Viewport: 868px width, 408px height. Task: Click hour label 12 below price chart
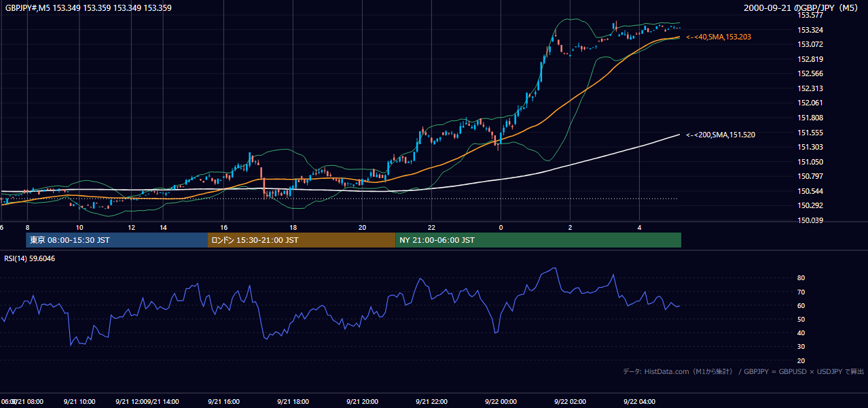132,227
